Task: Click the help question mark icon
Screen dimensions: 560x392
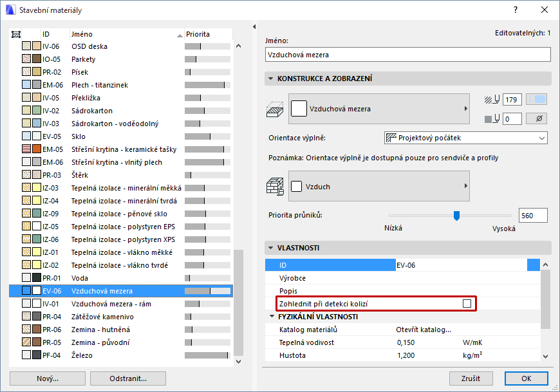Action: click(514, 10)
